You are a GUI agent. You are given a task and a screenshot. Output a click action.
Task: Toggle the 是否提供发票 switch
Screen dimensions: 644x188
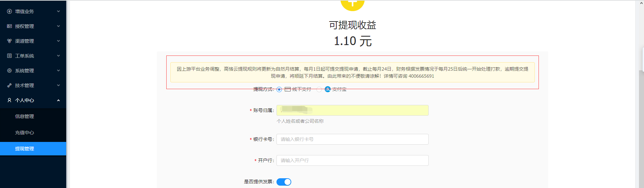click(284, 182)
